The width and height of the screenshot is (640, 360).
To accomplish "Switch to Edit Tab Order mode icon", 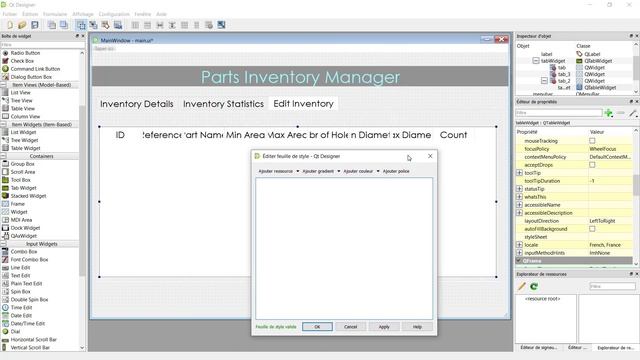I will click(x=118, y=25).
